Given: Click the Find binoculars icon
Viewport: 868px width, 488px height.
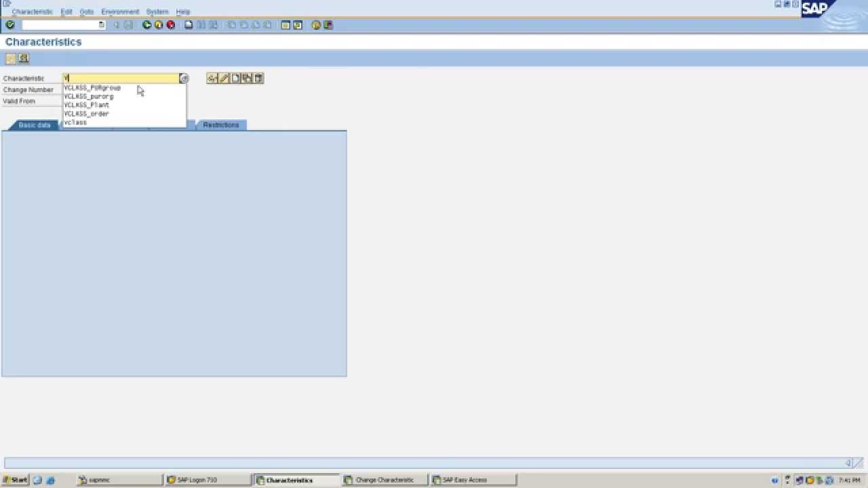Looking at the screenshot, I should coord(201,25).
